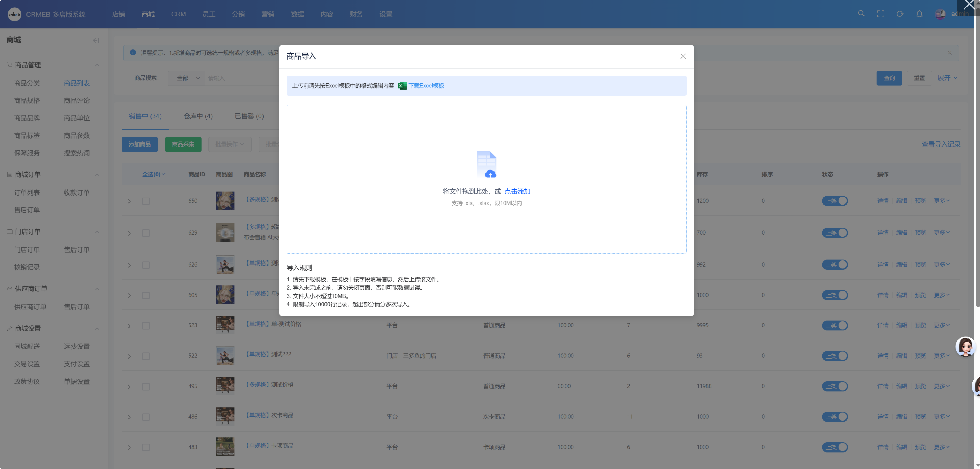Collapse the sidebar with the fold icon

pos(96,40)
